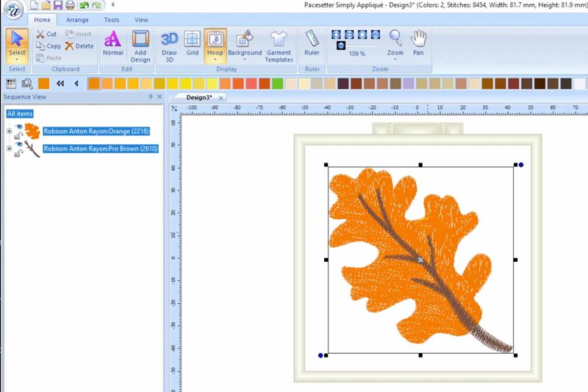
Task: Switch to the Arrange ribbon tab
Action: (77, 20)
